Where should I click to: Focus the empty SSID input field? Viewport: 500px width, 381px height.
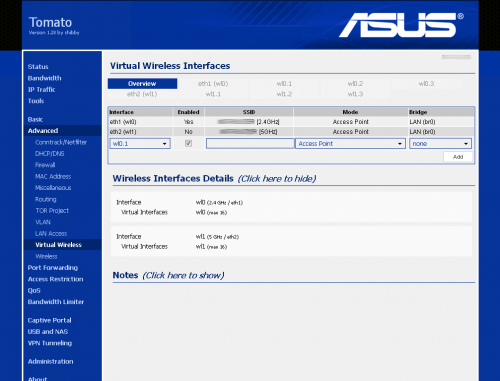(x=250, y=144)
